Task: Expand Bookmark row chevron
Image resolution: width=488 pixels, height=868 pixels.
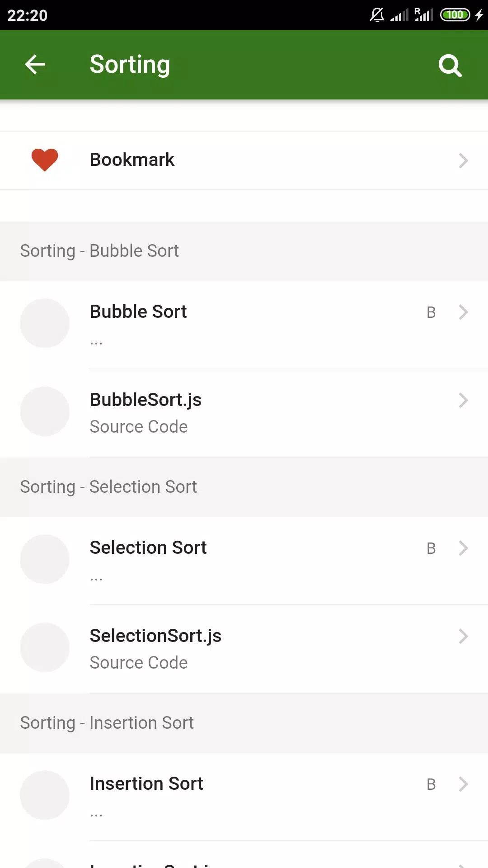Action: tap(463, 160)
